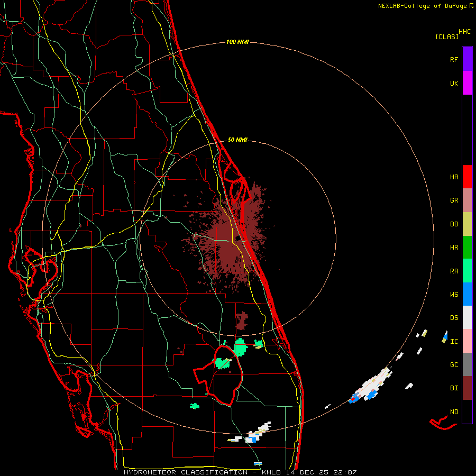The width and height of the screenshot is (476, 476).
Task: Click the WS blue legend swatch
Action: [x=467, y=294]
